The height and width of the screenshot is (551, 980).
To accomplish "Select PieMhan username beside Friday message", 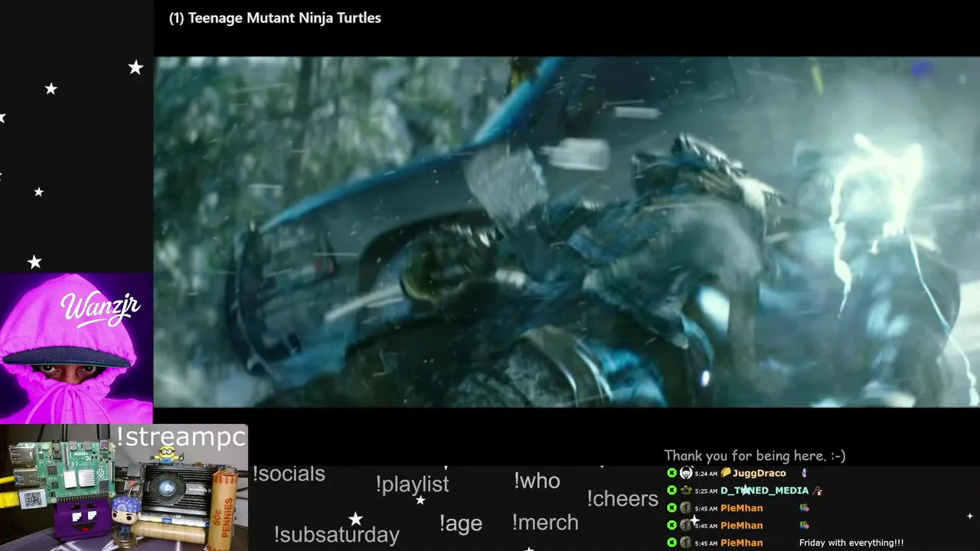I will (741, 543).
